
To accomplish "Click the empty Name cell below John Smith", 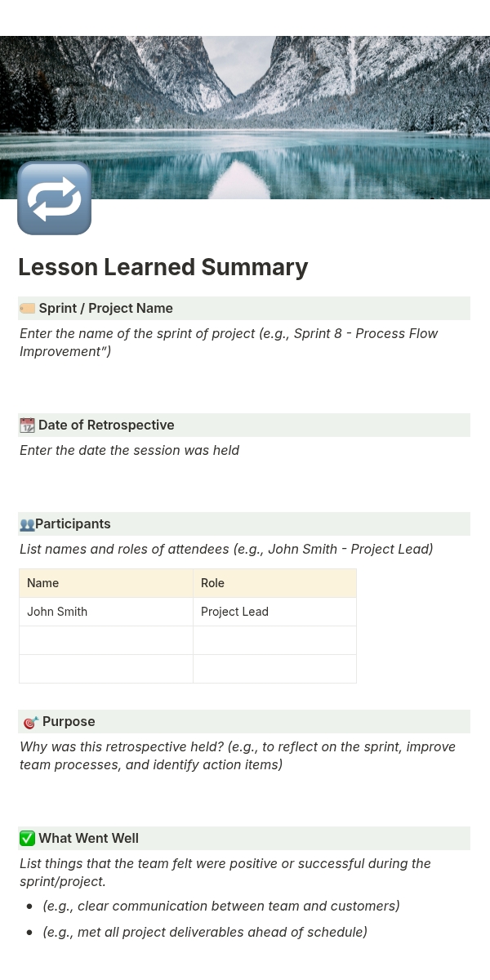I will (x=106, y=640).
